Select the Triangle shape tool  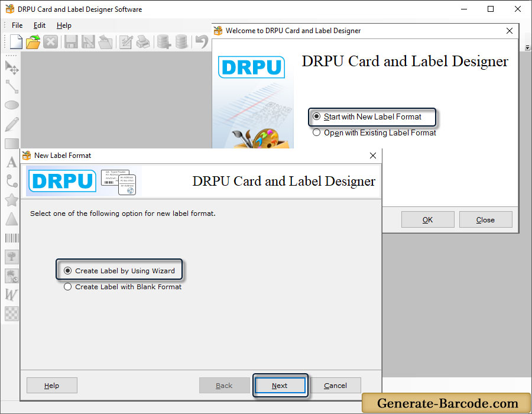point(12,219)
